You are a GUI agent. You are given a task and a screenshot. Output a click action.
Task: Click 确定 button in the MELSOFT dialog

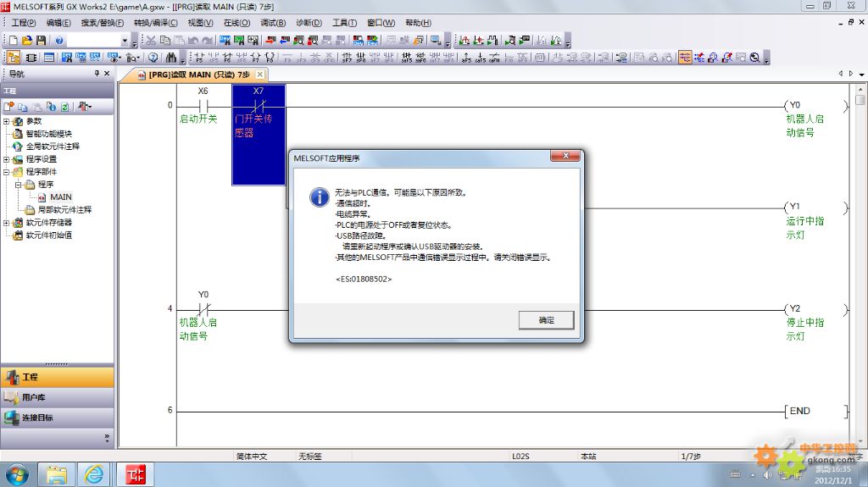point(546,320)
